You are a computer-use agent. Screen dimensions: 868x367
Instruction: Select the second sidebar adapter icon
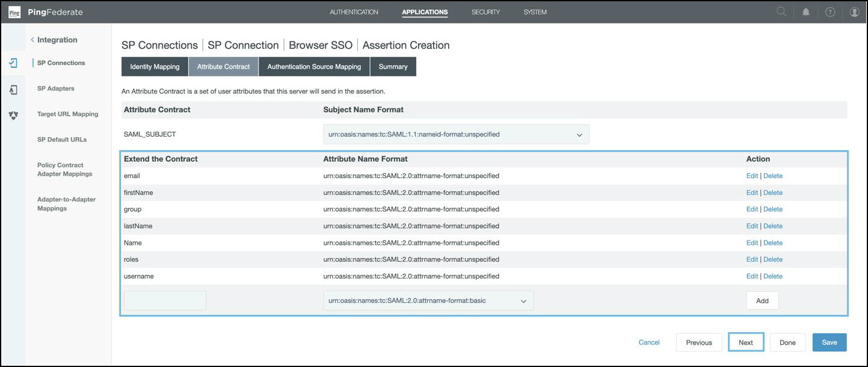tap(13, 89)
